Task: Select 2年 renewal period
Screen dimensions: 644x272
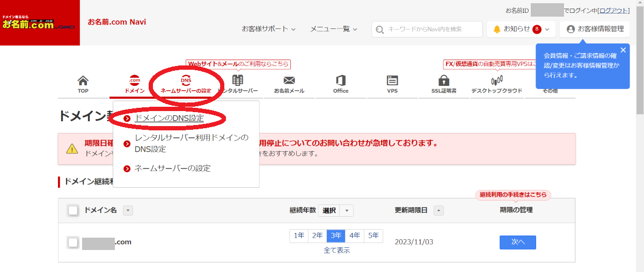Action: click(x=317, y=236)
